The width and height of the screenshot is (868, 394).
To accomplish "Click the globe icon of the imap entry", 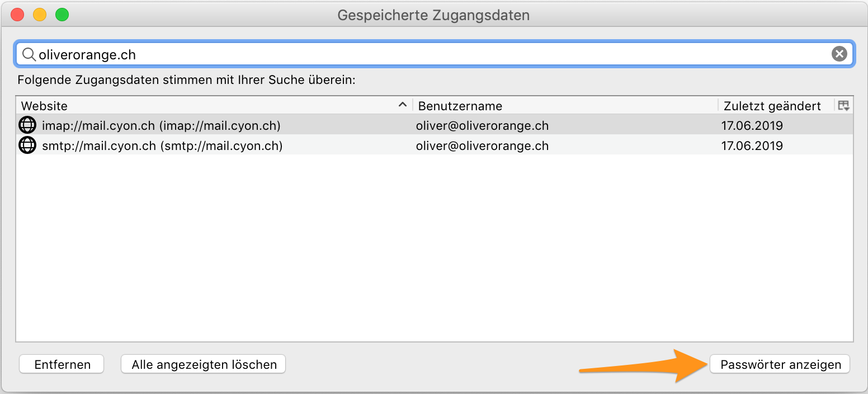I will pyautogui.click(x=27, y=125).
